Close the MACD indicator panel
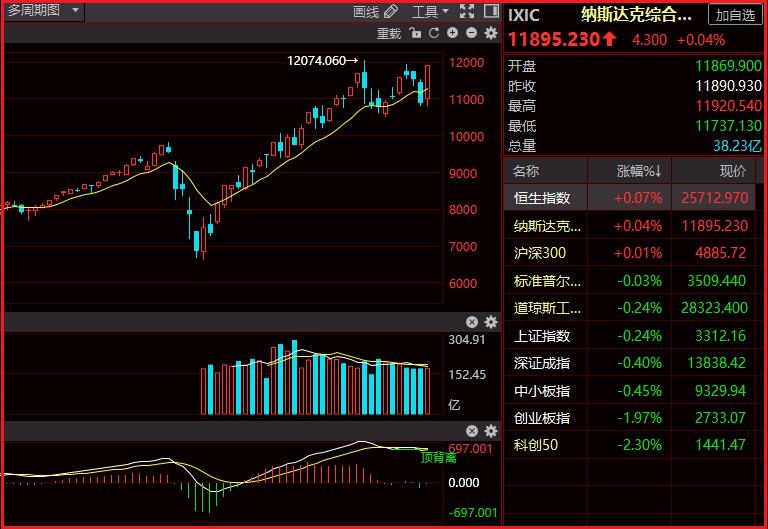768x529 pixels. tap(472, 431)
